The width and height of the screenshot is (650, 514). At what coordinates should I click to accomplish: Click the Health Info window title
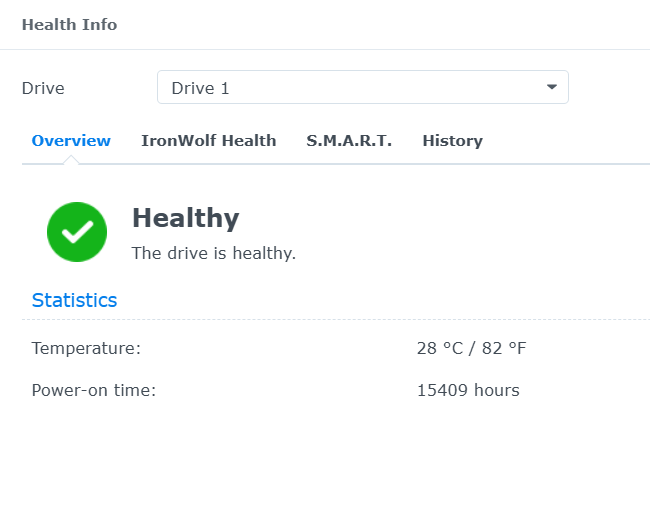[x=69, y=25]
